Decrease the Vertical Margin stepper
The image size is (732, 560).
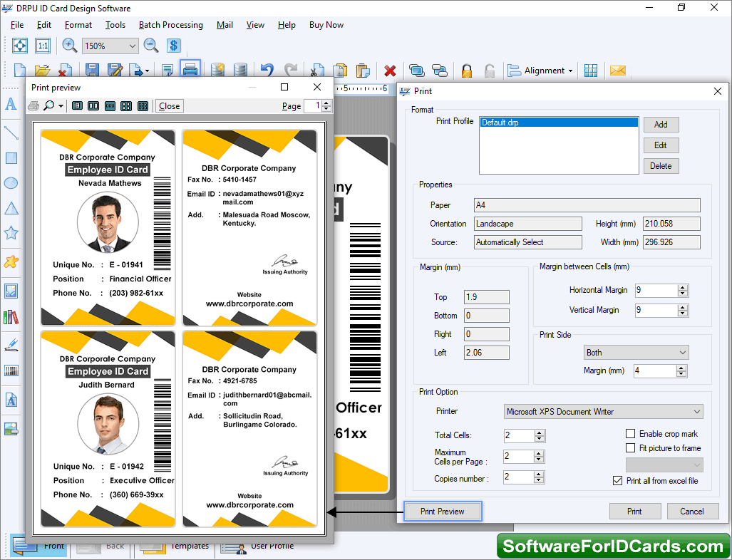683,313
